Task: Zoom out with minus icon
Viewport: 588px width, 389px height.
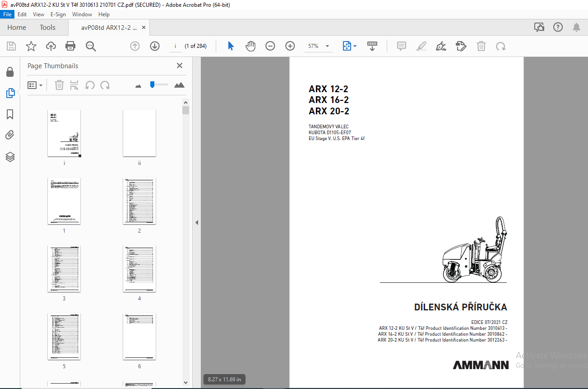Action: click(270, 46)
